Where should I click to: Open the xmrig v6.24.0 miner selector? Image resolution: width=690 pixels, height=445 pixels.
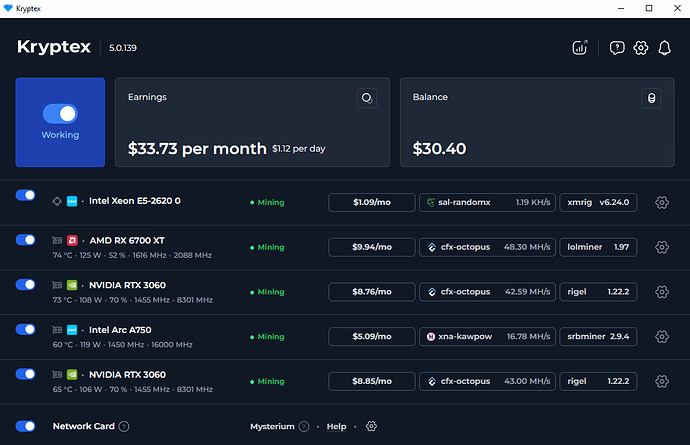coord(598,202)
